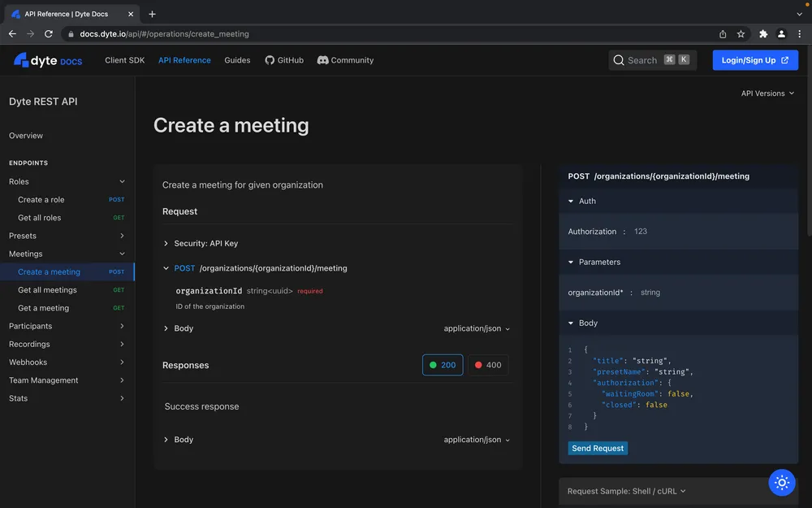Click the Dyte Docs logo
The image size is (812, 508).
(48, 60)
